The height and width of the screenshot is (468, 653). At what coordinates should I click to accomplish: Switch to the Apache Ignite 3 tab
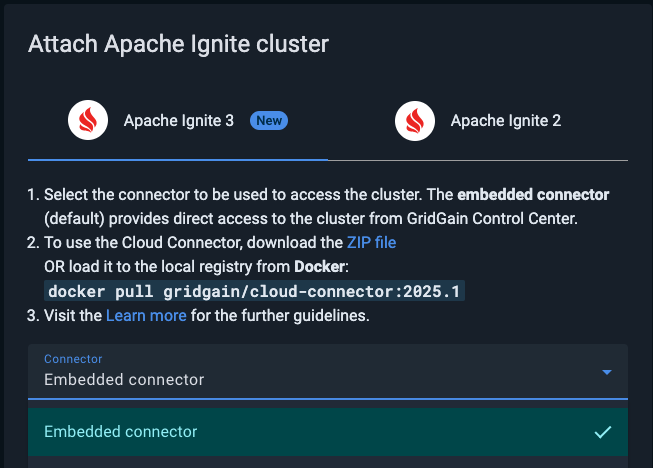tap(178, 121)
